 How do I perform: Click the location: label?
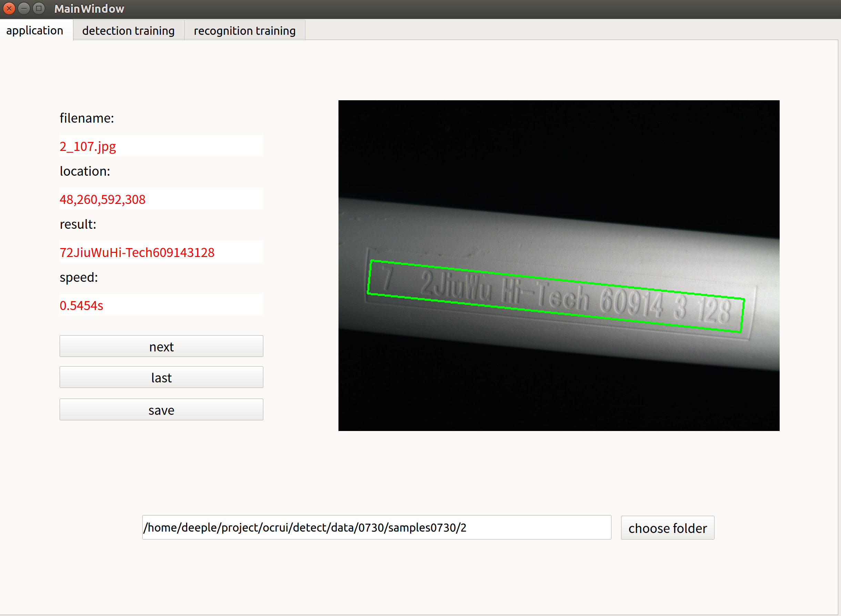[85, 171]
